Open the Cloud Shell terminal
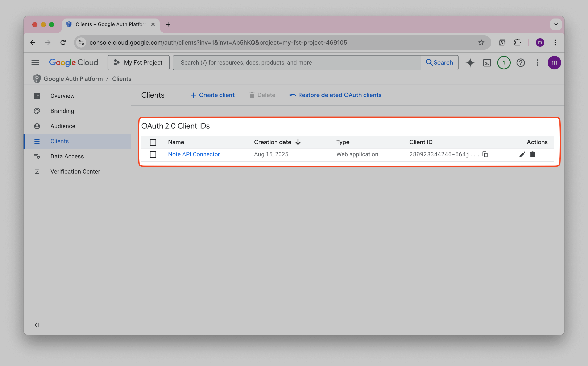 point(487,62)
